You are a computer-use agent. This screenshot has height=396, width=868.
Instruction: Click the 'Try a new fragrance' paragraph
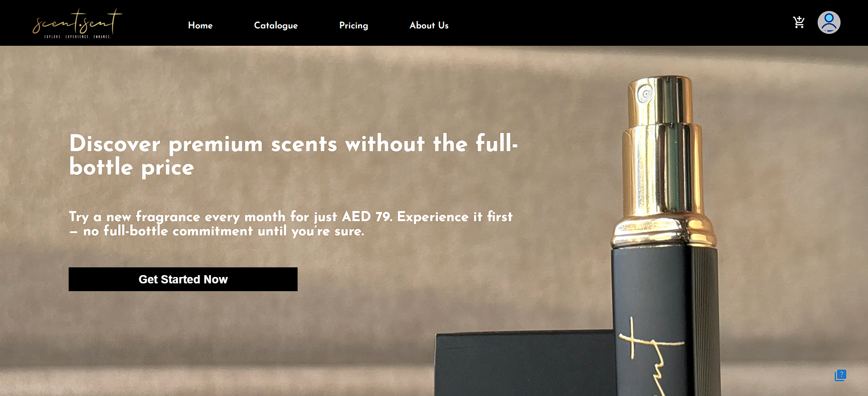[291, 223]
